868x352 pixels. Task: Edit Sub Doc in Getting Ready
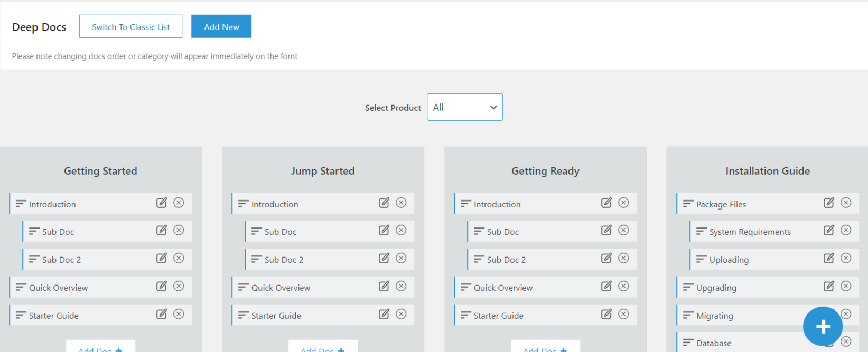pyautogui.click(x=606, y=230)
